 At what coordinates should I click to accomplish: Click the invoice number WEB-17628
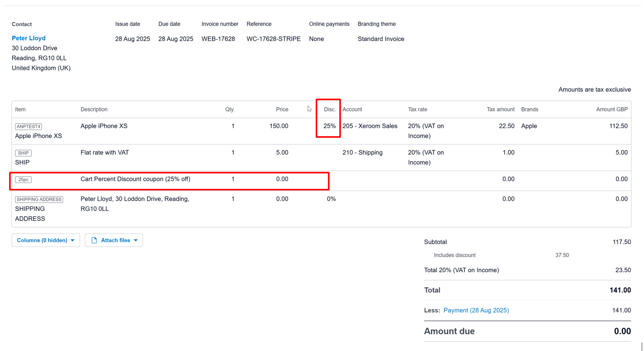pos(218,39)
